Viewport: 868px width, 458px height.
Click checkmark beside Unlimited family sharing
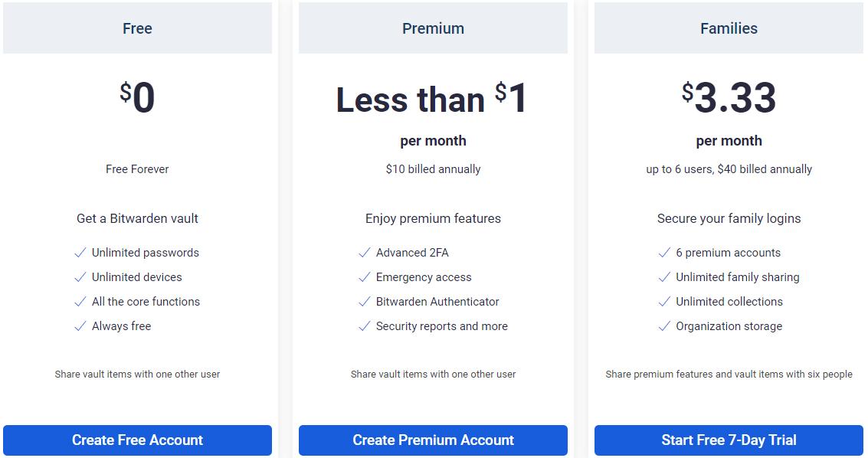tap(664, 277)
